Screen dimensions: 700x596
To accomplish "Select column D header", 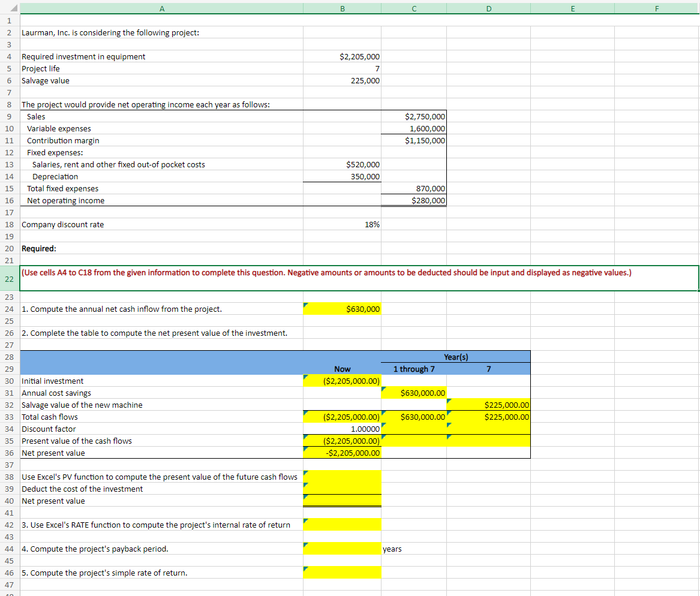I will [x=488, y=8].
